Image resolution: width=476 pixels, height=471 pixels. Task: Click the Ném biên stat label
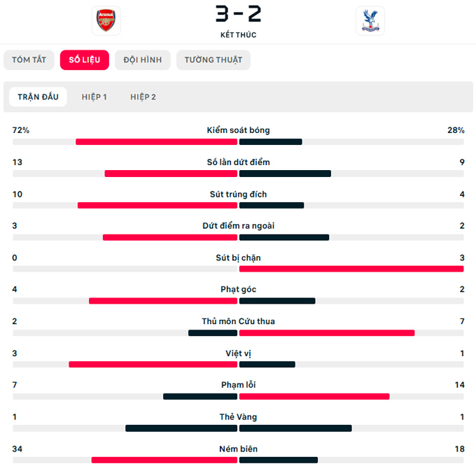[x=238, y=449]
